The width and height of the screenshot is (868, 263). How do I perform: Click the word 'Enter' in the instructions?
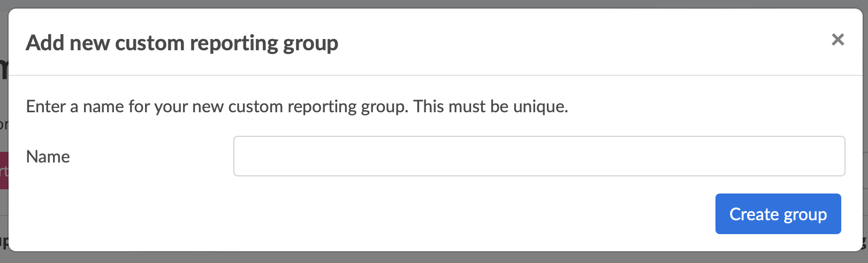[x=46, y=106]
